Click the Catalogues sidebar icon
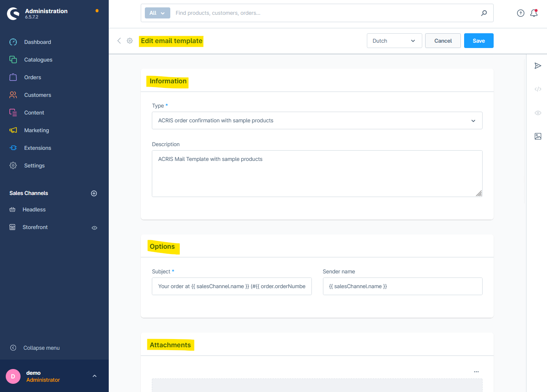 [13, 60]
